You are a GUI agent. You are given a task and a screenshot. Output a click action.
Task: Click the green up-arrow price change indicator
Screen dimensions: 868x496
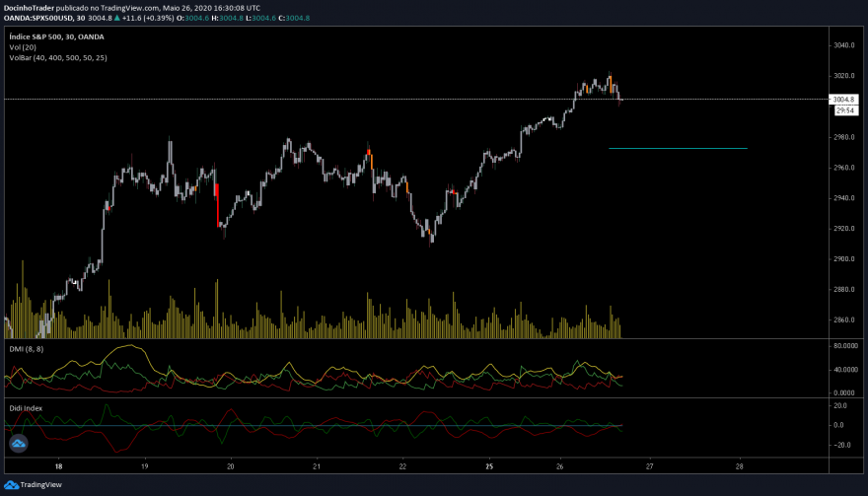click(x=116, y=18)
